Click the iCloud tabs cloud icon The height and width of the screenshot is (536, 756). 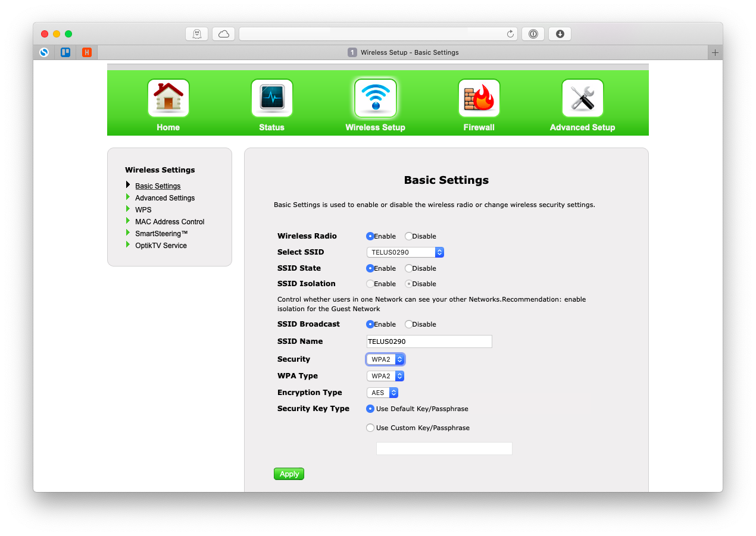point(223,34)
